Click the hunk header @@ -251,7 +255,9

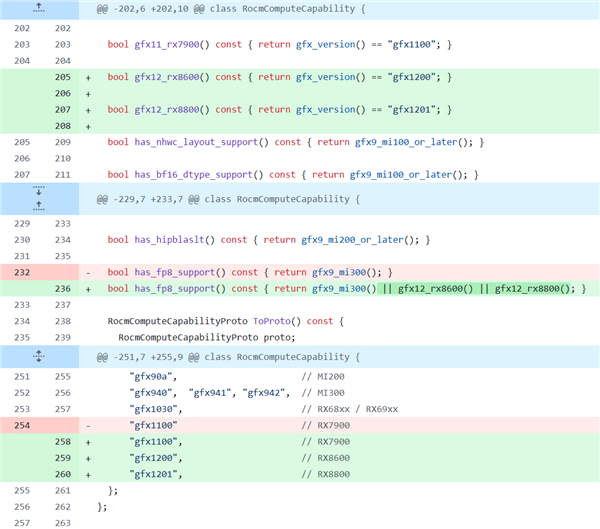pyautogui.click(x=228, y=357)
